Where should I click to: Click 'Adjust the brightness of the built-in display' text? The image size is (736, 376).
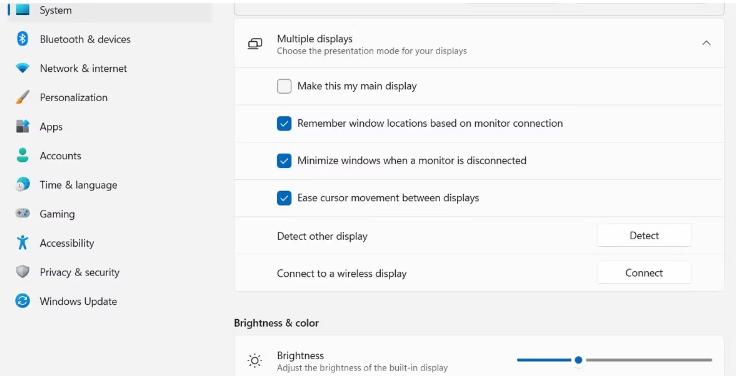pos(362,368)
